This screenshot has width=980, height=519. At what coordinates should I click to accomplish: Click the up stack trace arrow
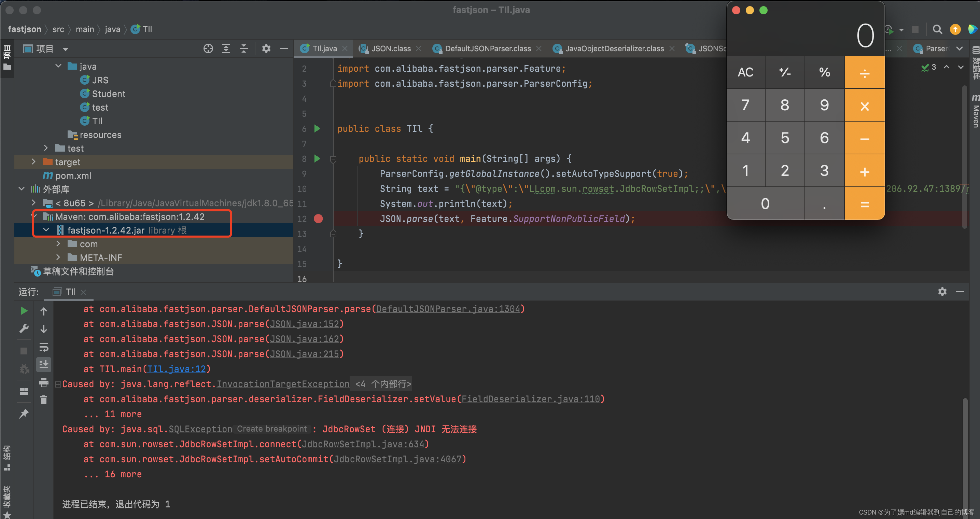tap(44, 311)
